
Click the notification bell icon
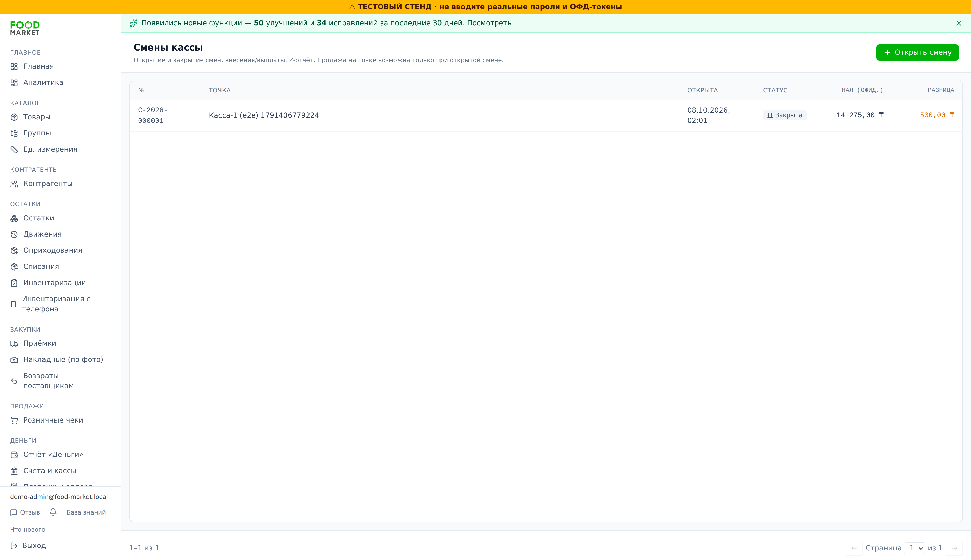pyautogui.click(x=53, y=512)
